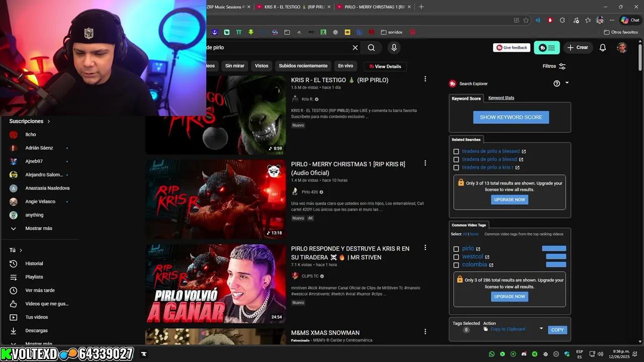Open the Filtros filter options
The width and height of the screenshot is (644, 362).
(554, 66)
